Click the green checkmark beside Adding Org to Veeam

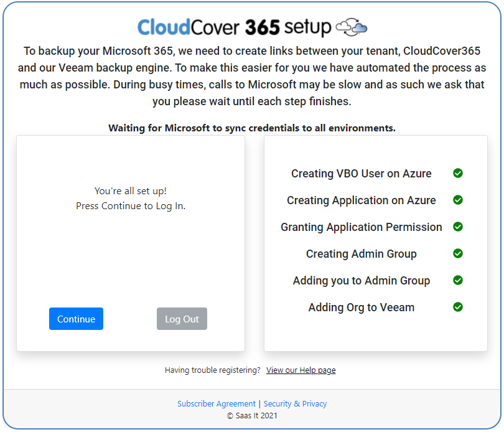[x=458, y=307]
